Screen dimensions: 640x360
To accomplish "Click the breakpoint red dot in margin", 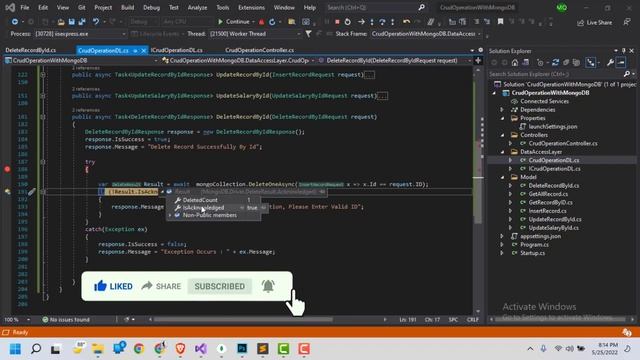I will tap(7, 169).
